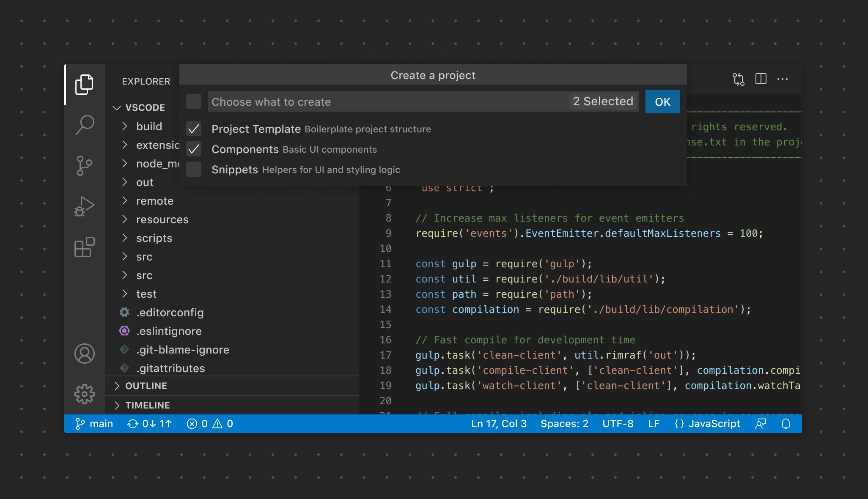Click the OK button to confirm
The image size is (868, 499).
coord(662,101)
